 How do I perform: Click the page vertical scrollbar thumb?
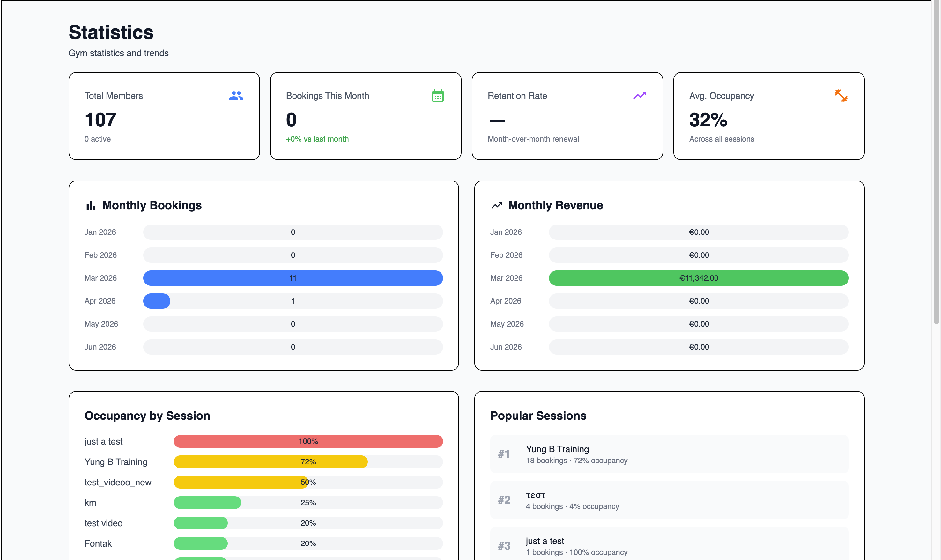coord(937,162)
